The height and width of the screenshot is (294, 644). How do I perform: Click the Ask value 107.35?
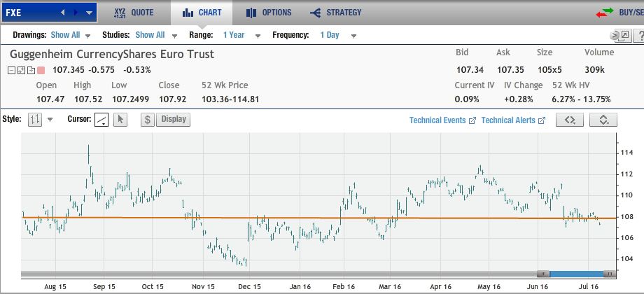coord(510,70)
